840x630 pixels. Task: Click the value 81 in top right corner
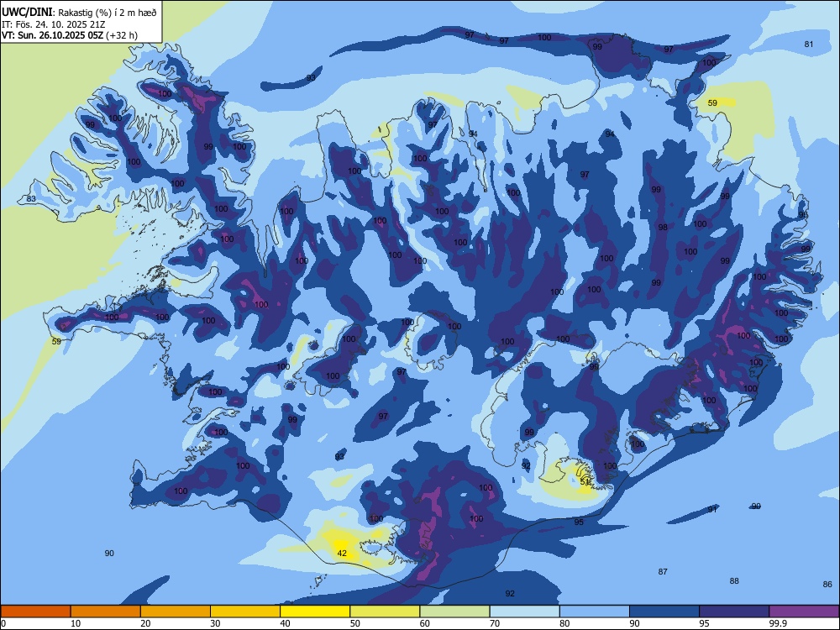pos(809,44)
